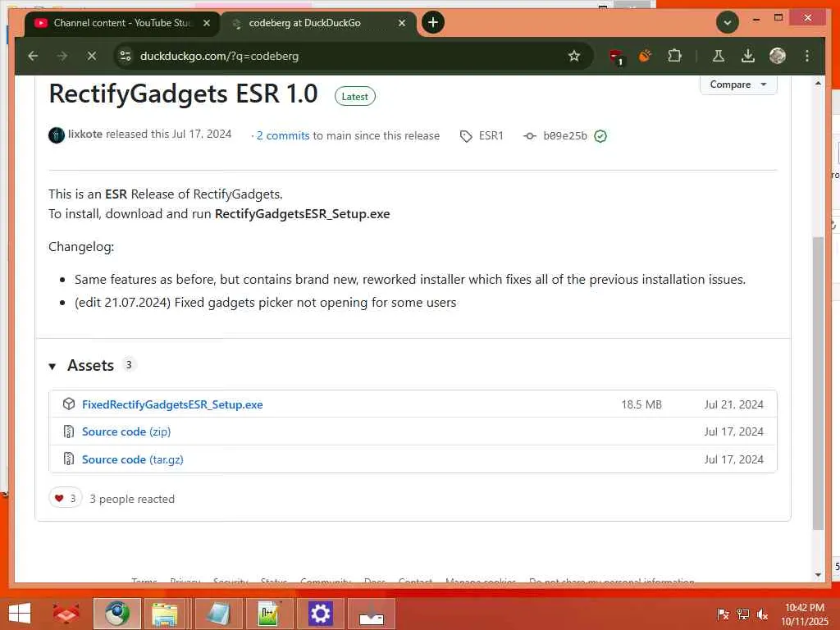Open the Action Center flag tray icon

click(723, 614)
